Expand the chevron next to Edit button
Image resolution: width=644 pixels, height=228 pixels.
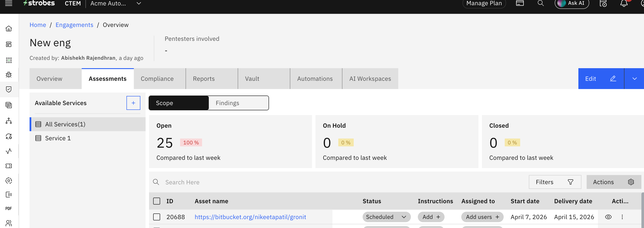[x=634, y=79]
